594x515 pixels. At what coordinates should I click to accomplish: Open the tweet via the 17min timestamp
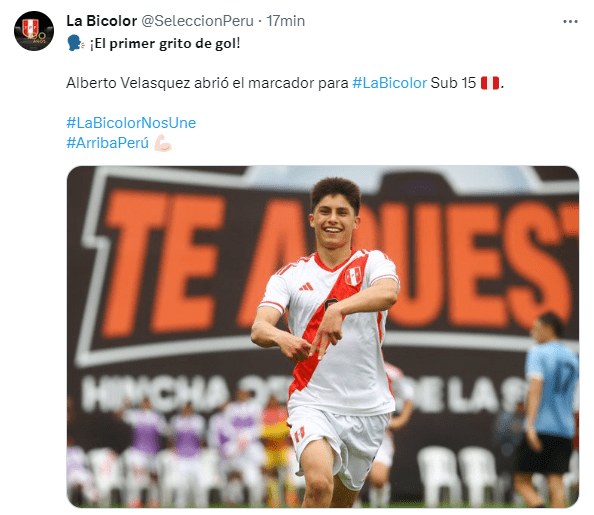point(285,21)
